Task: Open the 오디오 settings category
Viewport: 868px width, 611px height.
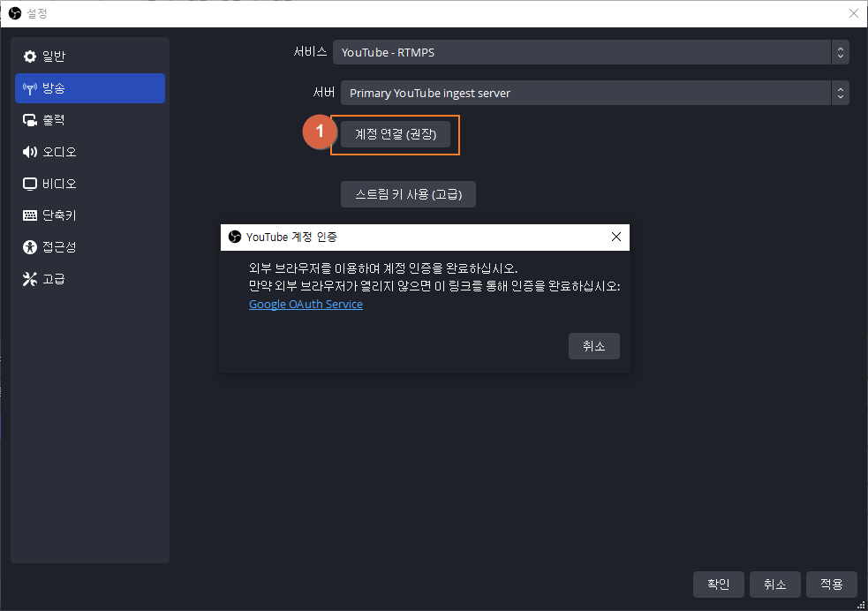Action: (x=90, y=152)
